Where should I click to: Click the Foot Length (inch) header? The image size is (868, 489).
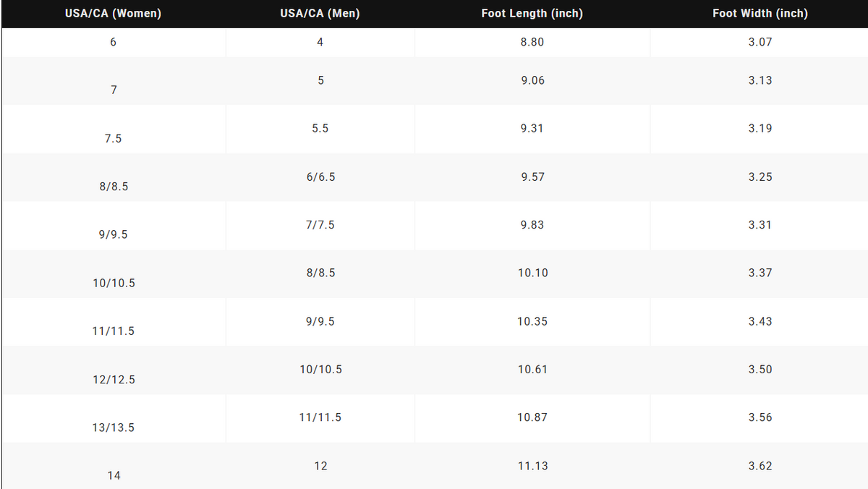[x=532, y=14]
